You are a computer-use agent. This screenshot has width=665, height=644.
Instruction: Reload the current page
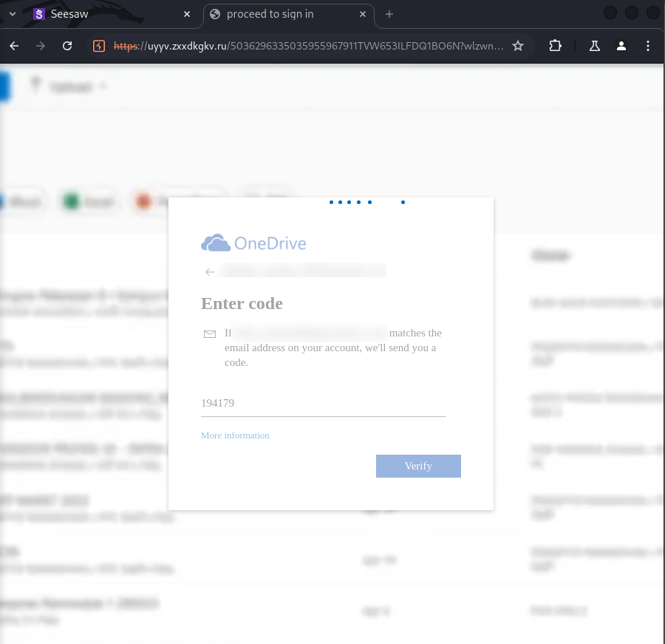pyautogui.click(x=67, y=46)
